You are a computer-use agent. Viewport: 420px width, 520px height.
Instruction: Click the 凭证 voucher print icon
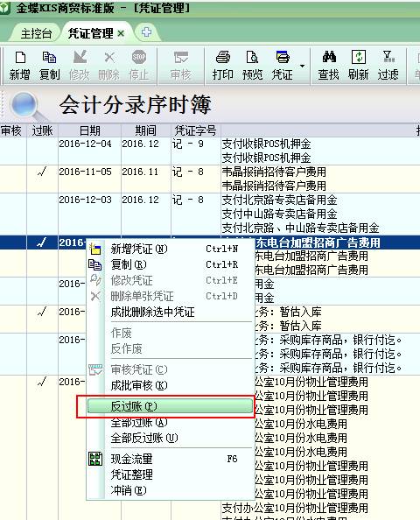[x=282, y=66]
